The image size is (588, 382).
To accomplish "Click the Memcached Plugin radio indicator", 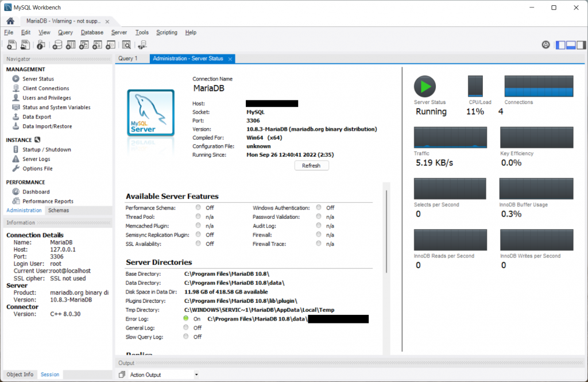I will coord(198,226).
